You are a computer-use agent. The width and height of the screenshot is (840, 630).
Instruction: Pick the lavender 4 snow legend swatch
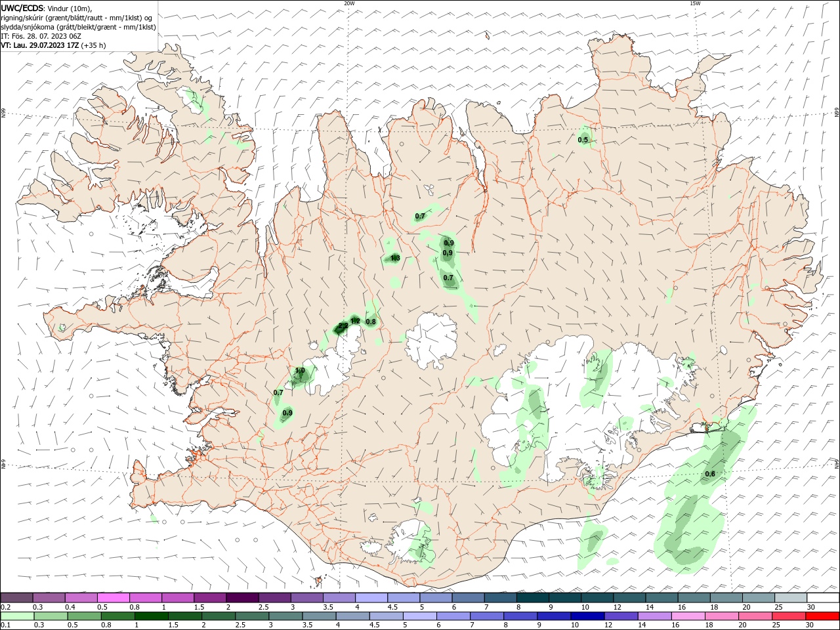371,598
